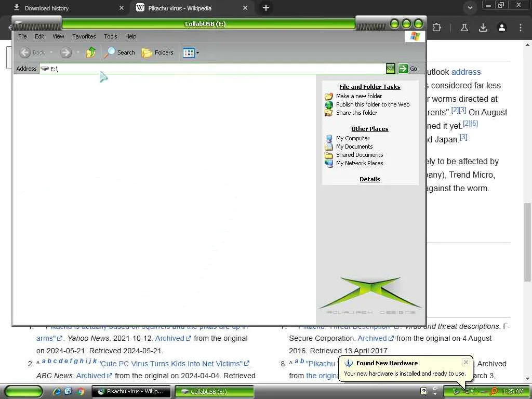The image size is (532, 399).
Task: Open the Archived link after Yahoo News
Action: 173,338
